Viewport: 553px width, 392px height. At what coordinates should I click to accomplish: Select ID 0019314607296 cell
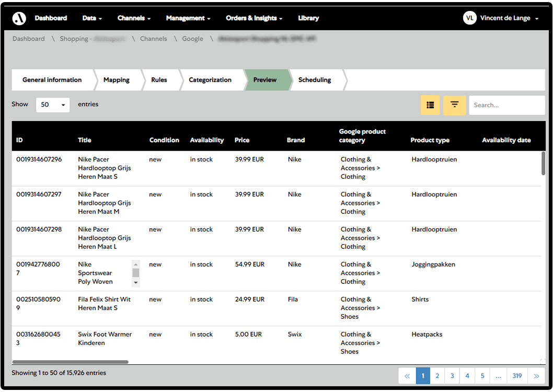[39, 159]
